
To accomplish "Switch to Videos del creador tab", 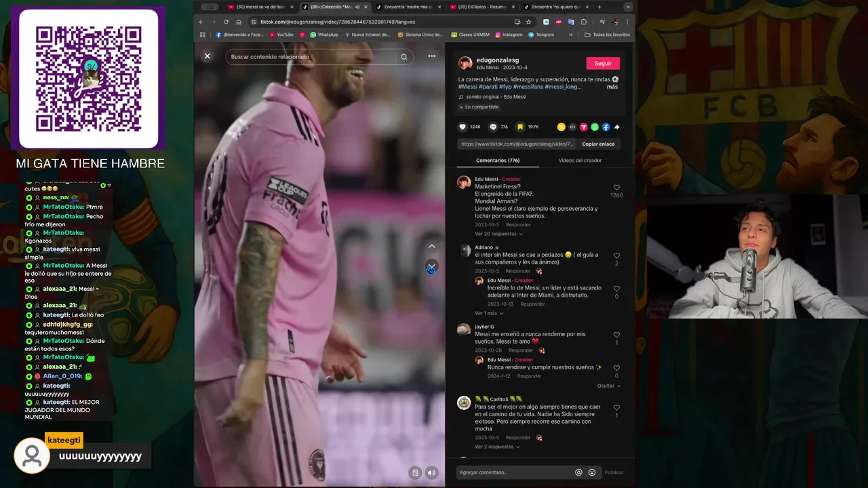I will coord(580,161).
